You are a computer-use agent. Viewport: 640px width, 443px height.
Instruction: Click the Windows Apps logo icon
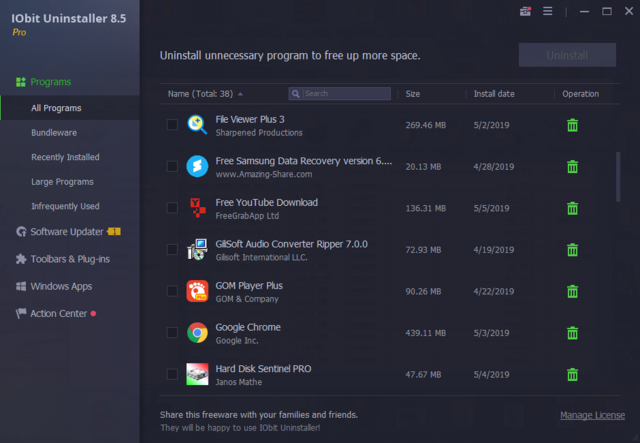pyautogui.click(x=21, y=286)
